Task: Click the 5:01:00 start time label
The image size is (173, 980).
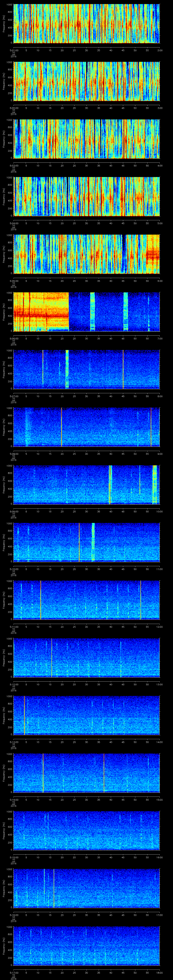Action: click(13, 50)
